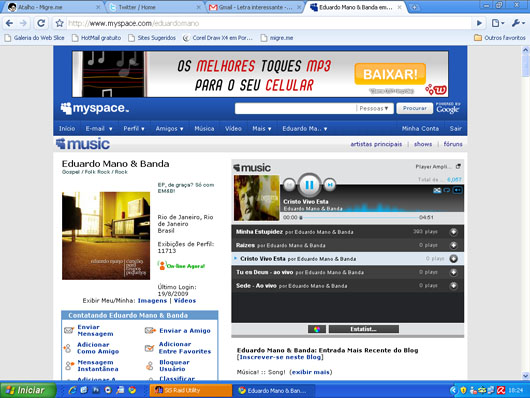This screenshot has width=530, height=398.
Task: Click Sair to log out
Action: point(455,128)
